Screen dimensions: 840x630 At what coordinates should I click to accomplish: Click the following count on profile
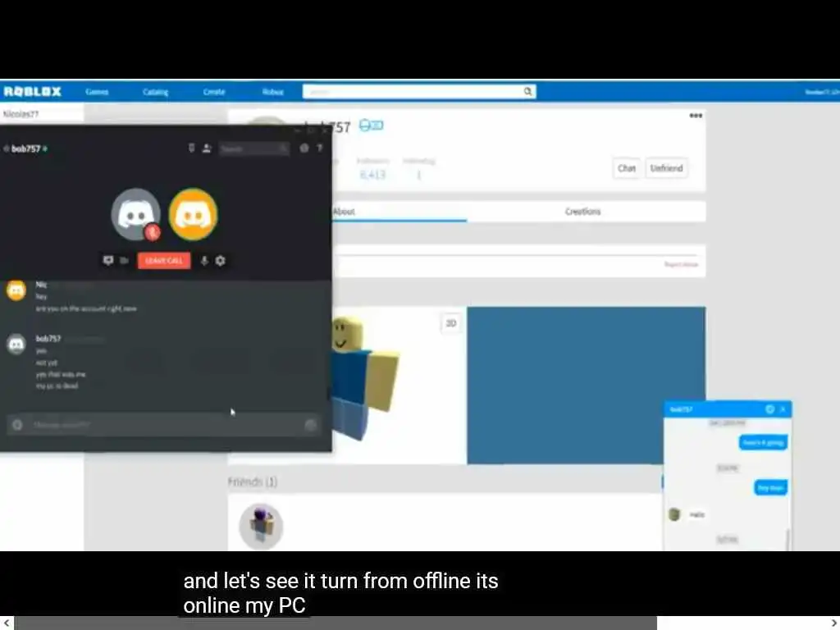419,175
